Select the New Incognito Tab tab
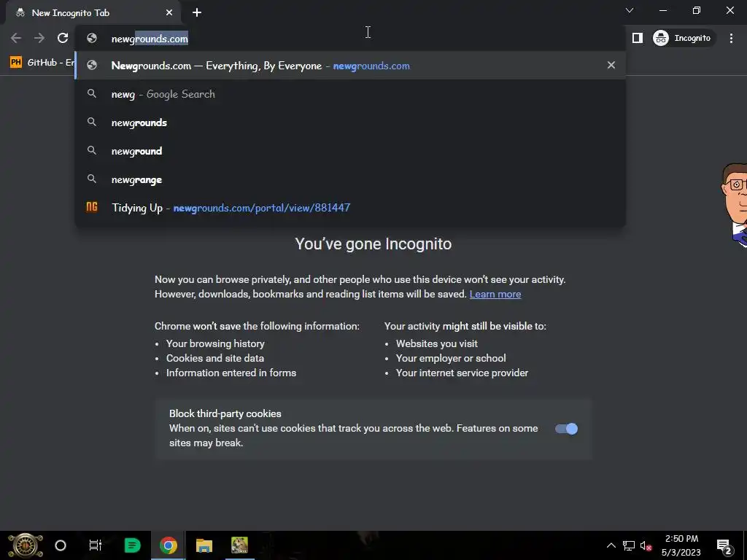 [93, 13]
